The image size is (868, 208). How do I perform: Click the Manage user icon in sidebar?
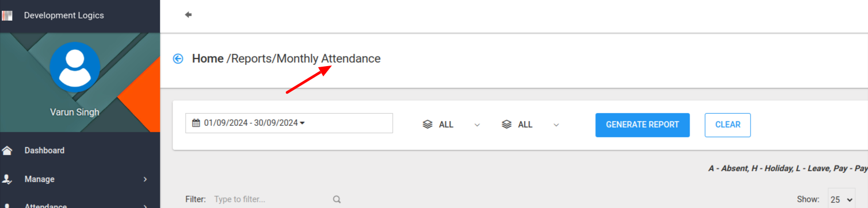tap(7, 179)
